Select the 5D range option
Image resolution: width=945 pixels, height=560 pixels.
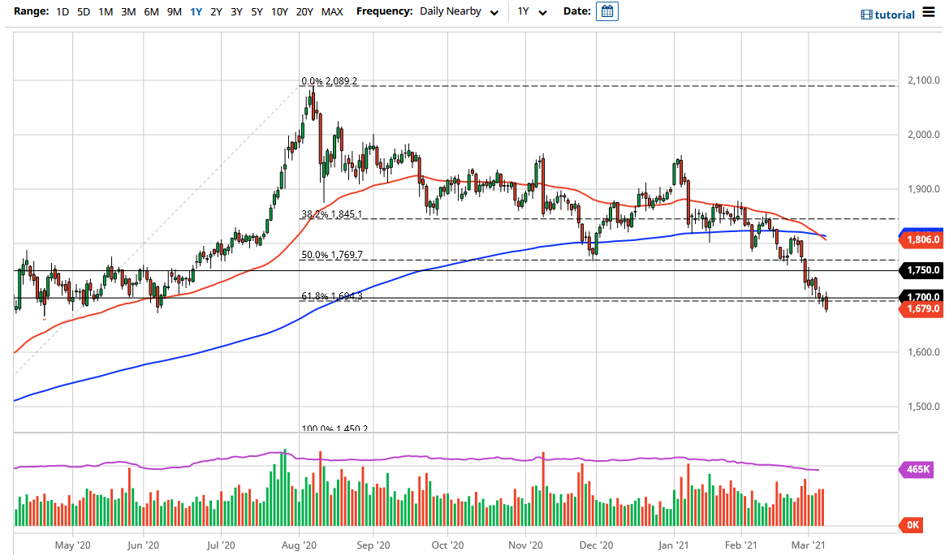[84, 11]
